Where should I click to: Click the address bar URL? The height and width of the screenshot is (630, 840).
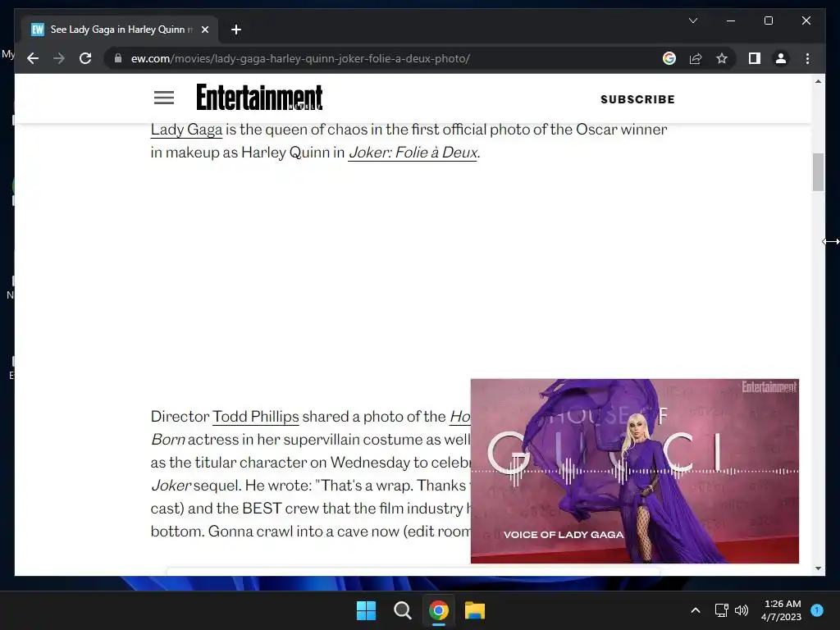coord(300,58)
